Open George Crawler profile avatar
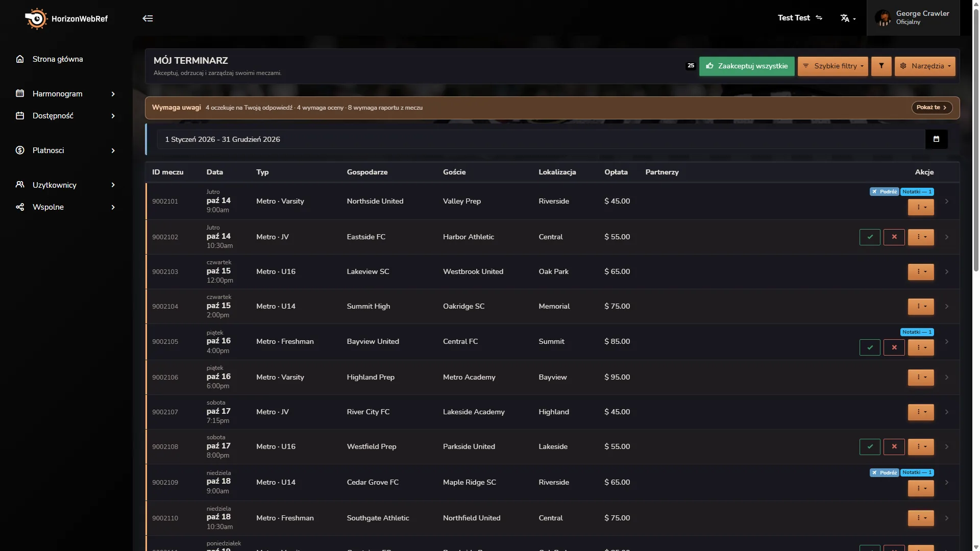Screen dimensions: 980x551 (883, 18)
